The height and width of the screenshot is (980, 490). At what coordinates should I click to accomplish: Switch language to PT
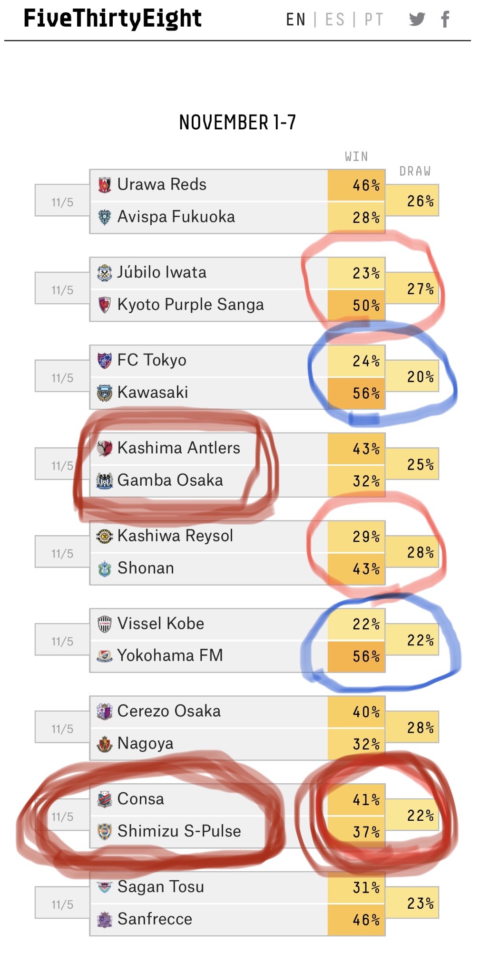(374, 19)
